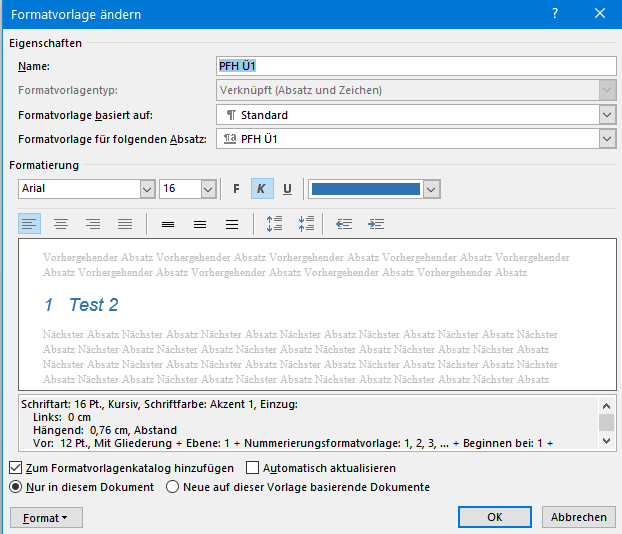
Task: Click the description scrollbar thumb
Action: point(607,422)
